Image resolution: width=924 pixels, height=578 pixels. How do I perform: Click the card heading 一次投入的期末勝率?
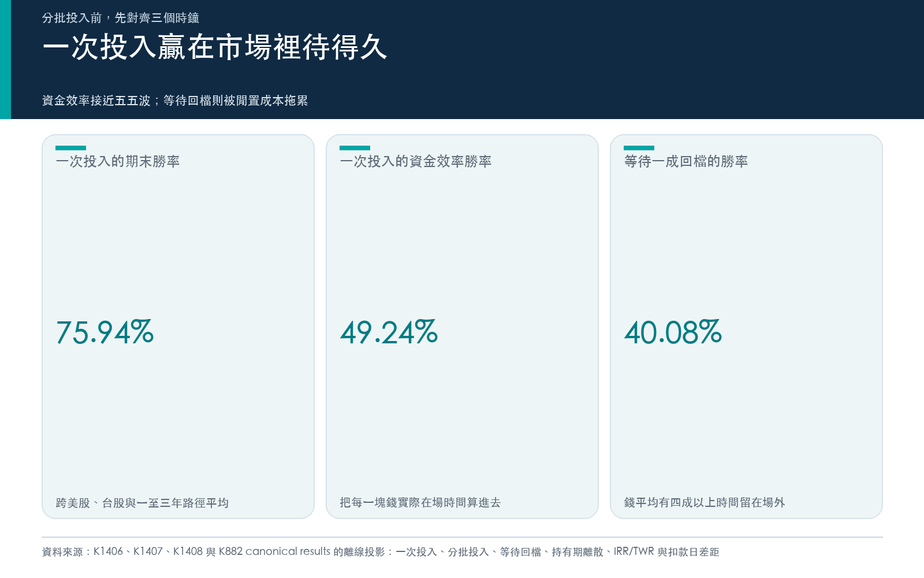tap(118, 161)
